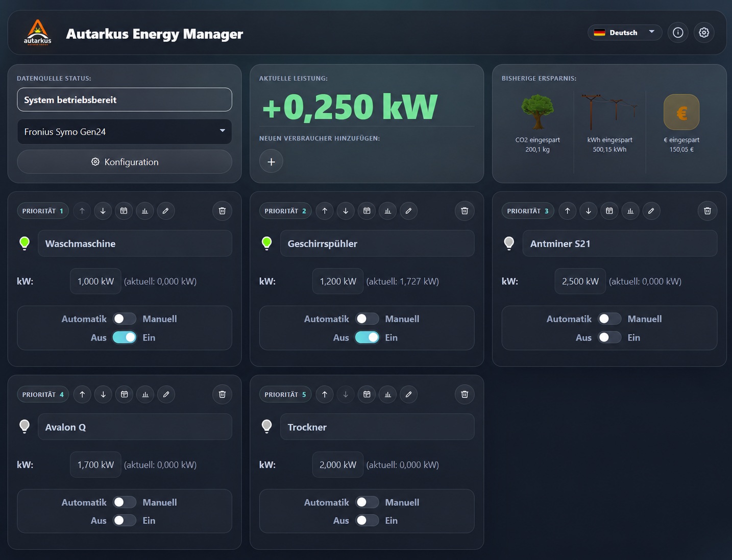Edit the Antminer S21 name field
Image resolution: width=732 pixels, height=560 pixels.
coord(620,244)
